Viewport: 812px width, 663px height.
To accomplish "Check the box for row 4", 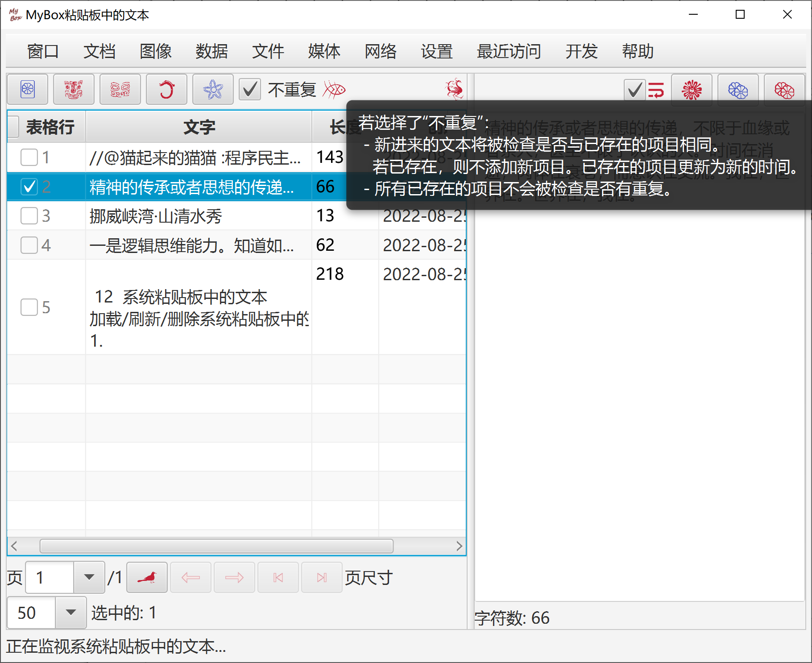I will click(29, 245).
